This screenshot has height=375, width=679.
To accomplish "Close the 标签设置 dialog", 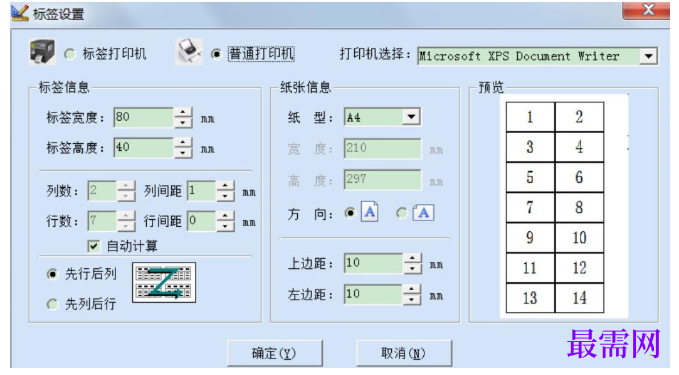I will 647,10.
